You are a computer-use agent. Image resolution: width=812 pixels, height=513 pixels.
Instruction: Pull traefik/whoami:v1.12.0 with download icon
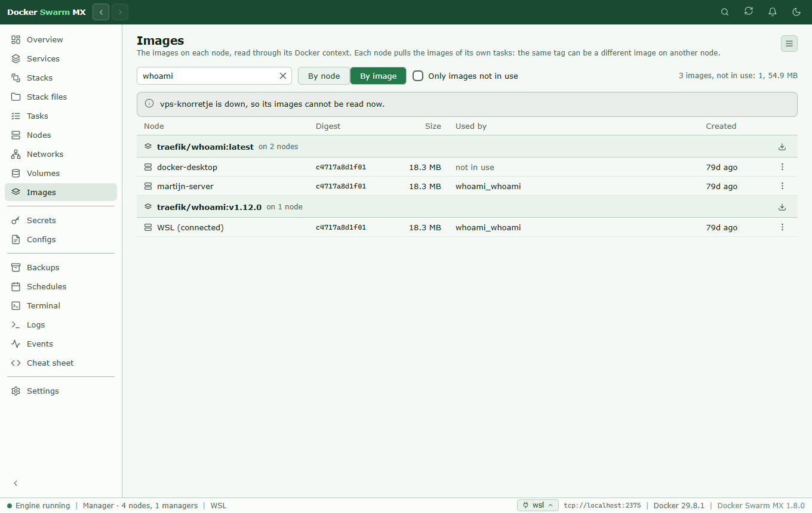click(782, 207)
